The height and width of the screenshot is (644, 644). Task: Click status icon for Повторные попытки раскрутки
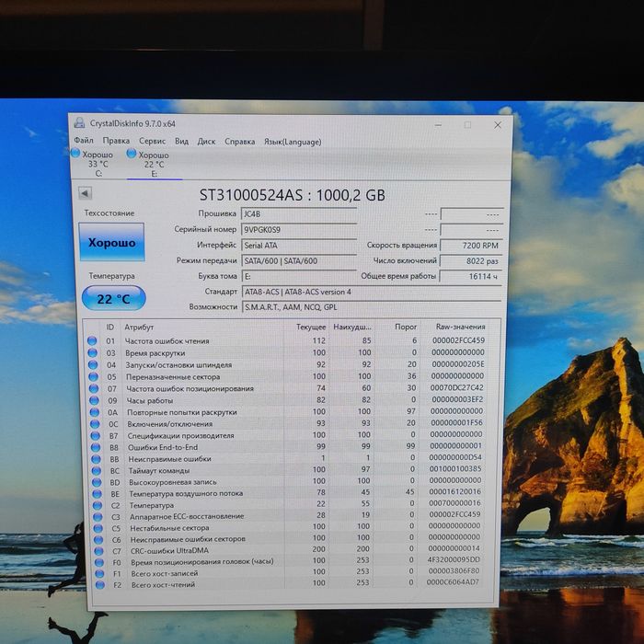pos(95,411)
